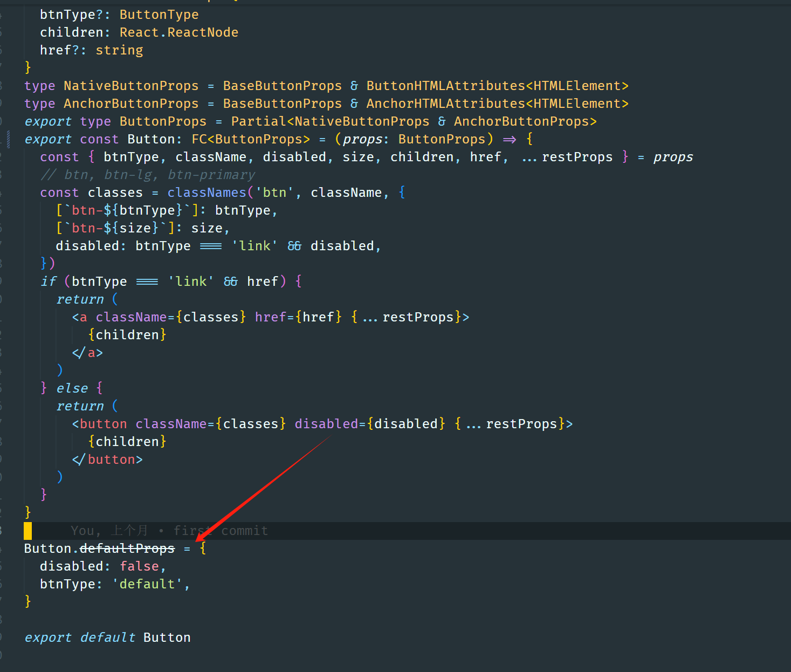791x672 pixels.
Task: Click the opening <button tag name
Action: 104,424
